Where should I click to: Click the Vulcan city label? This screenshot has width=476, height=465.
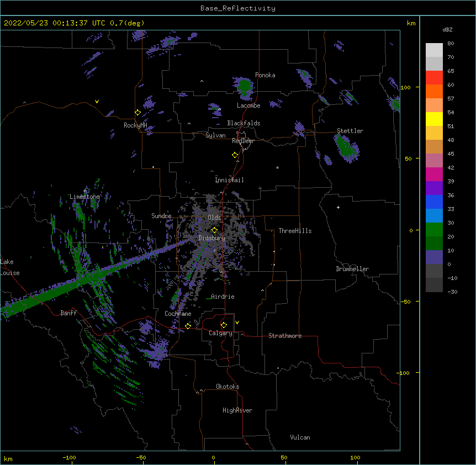(x=300, y=437)
